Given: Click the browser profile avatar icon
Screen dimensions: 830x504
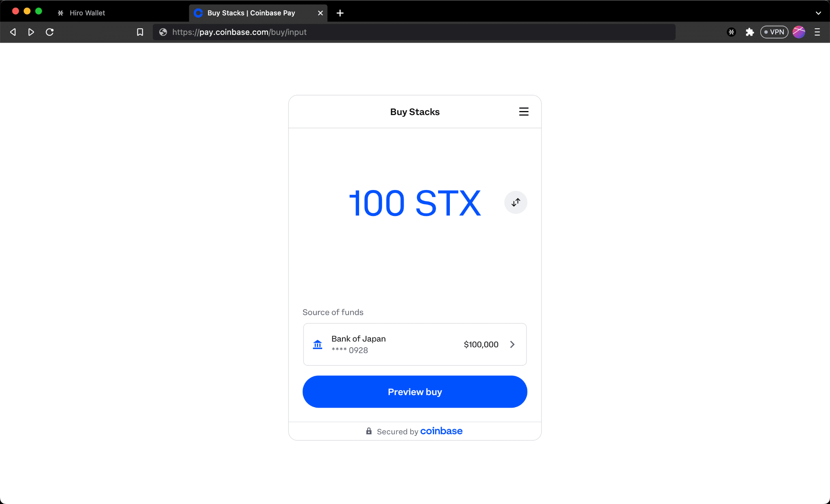Looking at the screenshot, I should [798, 32].
